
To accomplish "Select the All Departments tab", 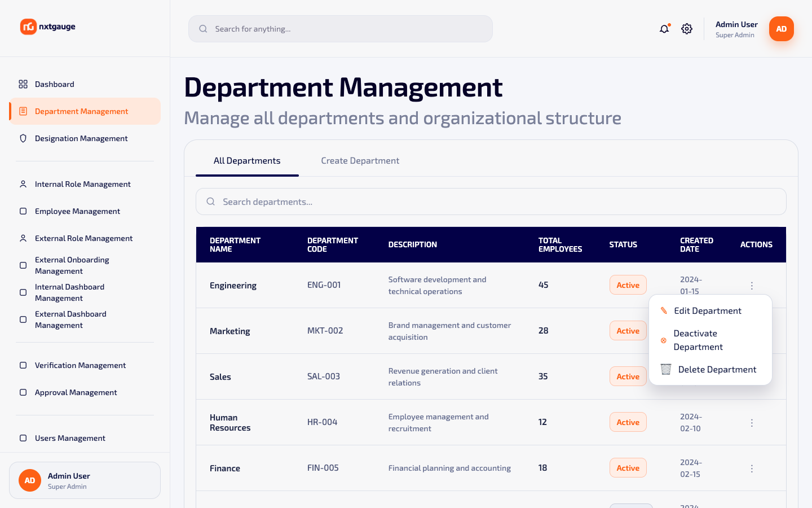I will coord(247,161).
